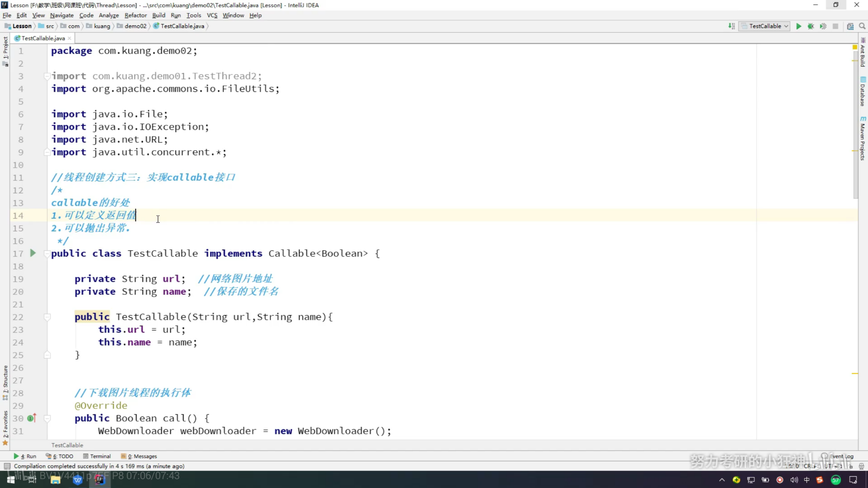Open the Window menu

coord(233,15)
